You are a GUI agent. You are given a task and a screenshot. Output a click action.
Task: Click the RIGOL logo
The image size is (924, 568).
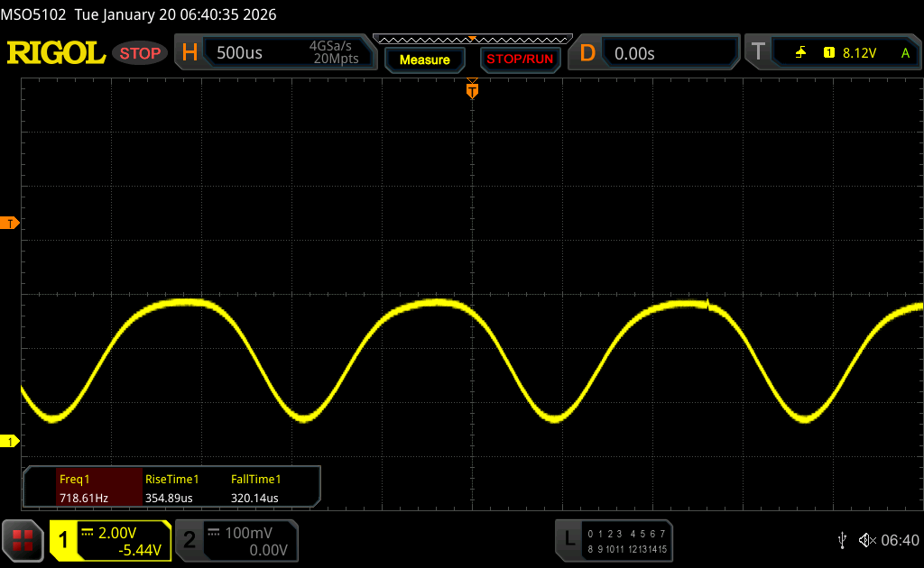point(56,53)
